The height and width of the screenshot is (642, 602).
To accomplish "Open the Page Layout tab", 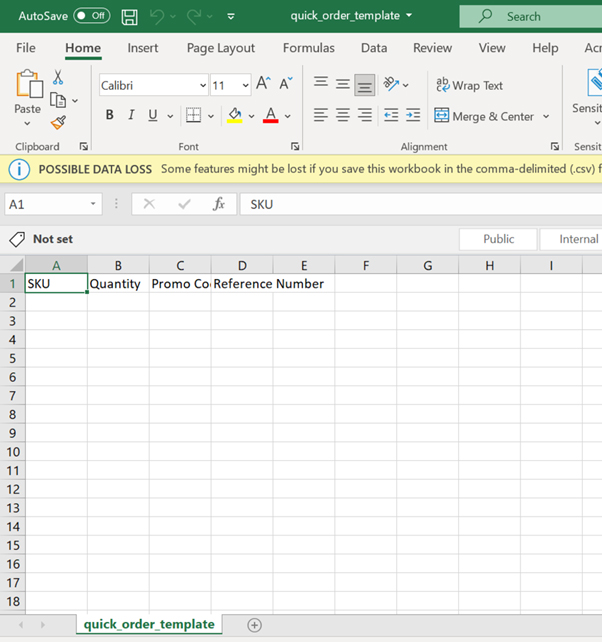I will tap(221, 48).
